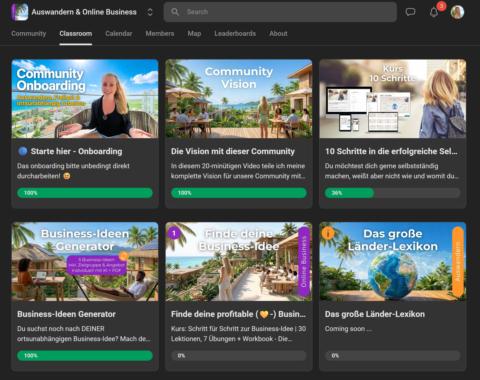Open the Community Onboarding course thumbnail
The width and height of the screenshot is (480, 380).
(x=85, y=99)
